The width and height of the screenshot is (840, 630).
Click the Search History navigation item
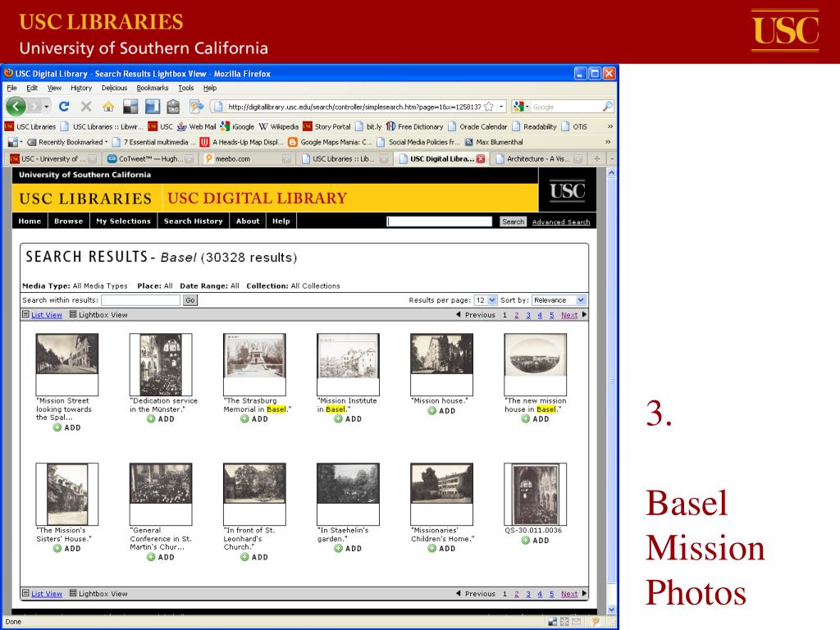194,221
